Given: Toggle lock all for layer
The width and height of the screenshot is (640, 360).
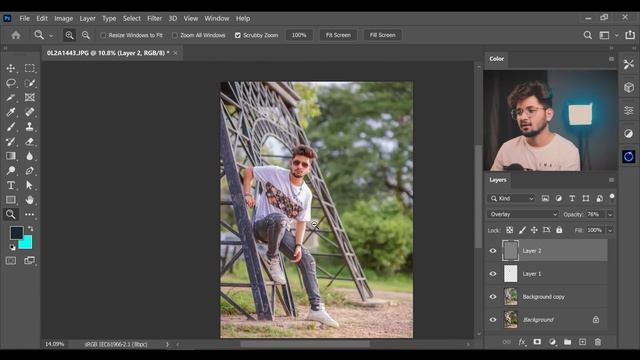Looking at the screenshot, I should (559, 230).
